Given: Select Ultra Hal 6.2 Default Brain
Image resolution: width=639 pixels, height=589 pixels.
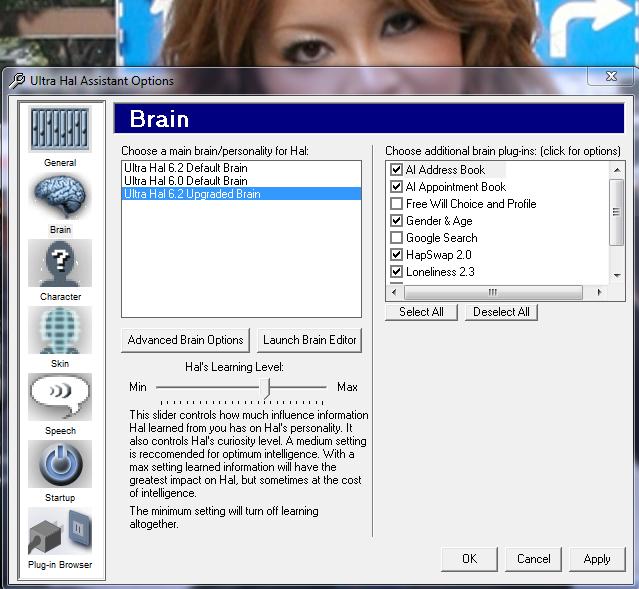Looking at the screenshot, I should pos(241,168).
